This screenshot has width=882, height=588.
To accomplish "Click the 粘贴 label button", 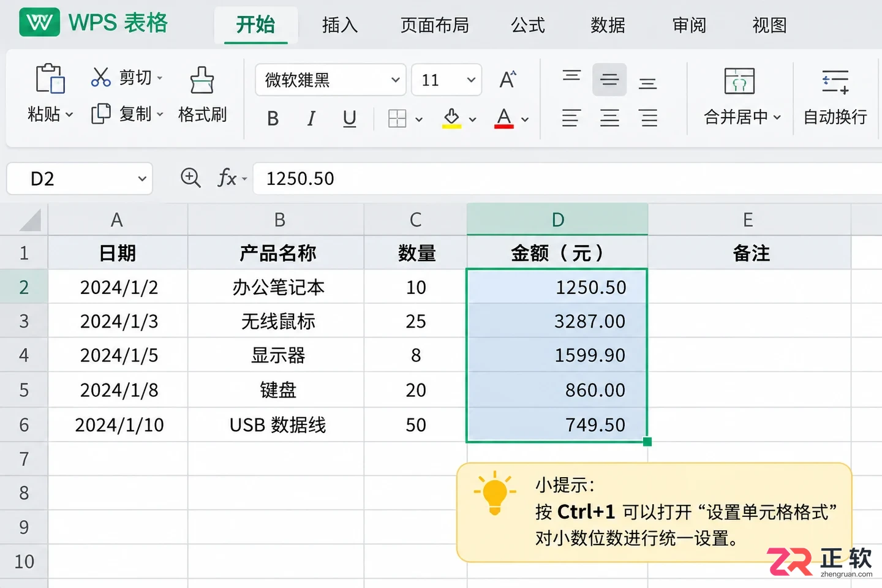I will 50,114.
